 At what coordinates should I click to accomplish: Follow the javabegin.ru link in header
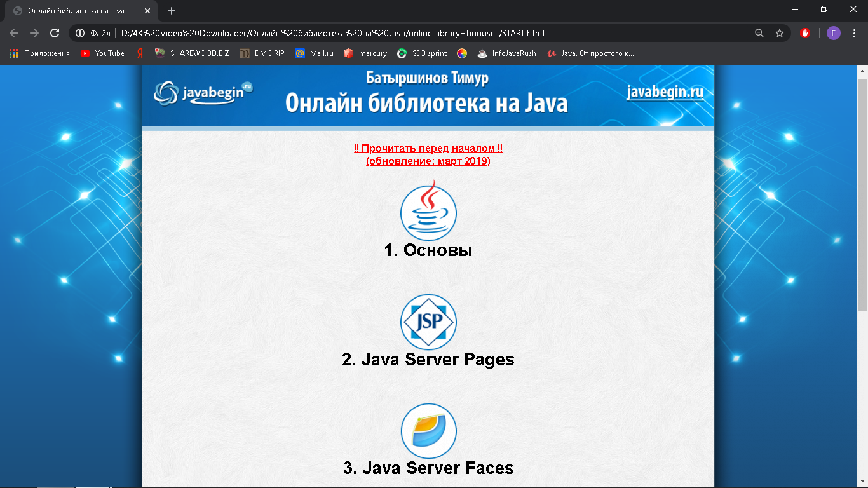coord(665,92)
